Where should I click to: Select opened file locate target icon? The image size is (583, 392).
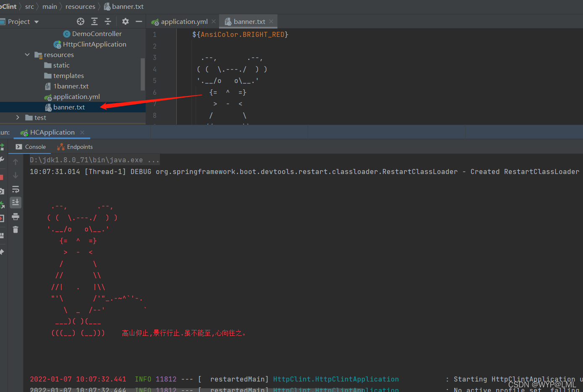coord(81,21)
